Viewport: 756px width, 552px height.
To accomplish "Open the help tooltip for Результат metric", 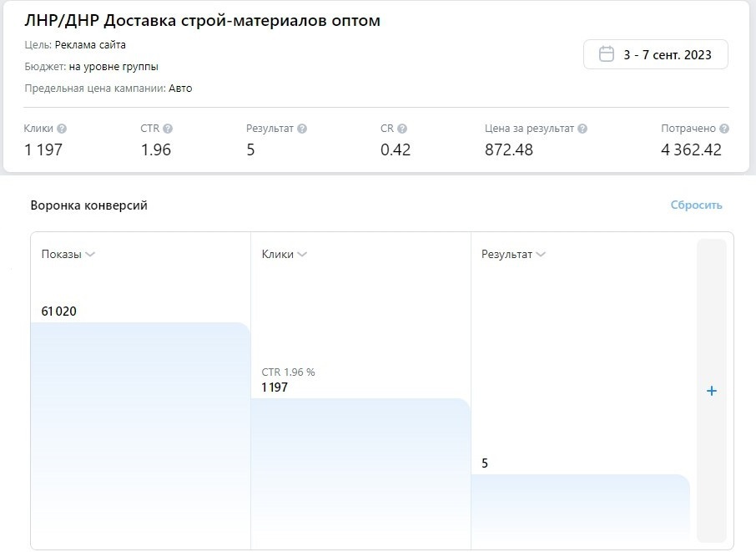I will (x=302, y=129).
